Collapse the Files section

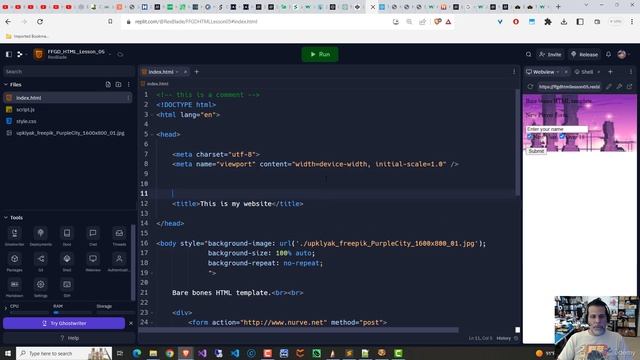(6, 84)
